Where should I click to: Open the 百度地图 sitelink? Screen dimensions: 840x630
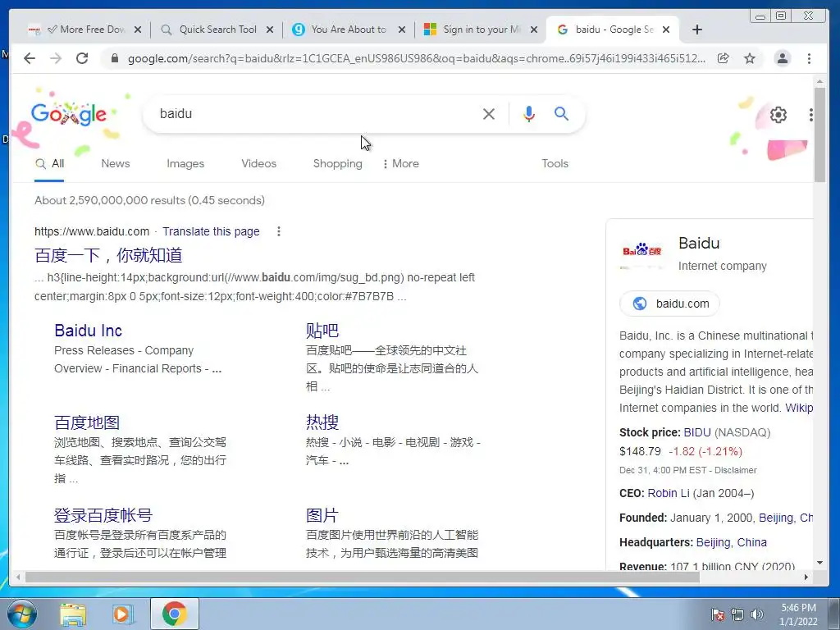point(87,422)
